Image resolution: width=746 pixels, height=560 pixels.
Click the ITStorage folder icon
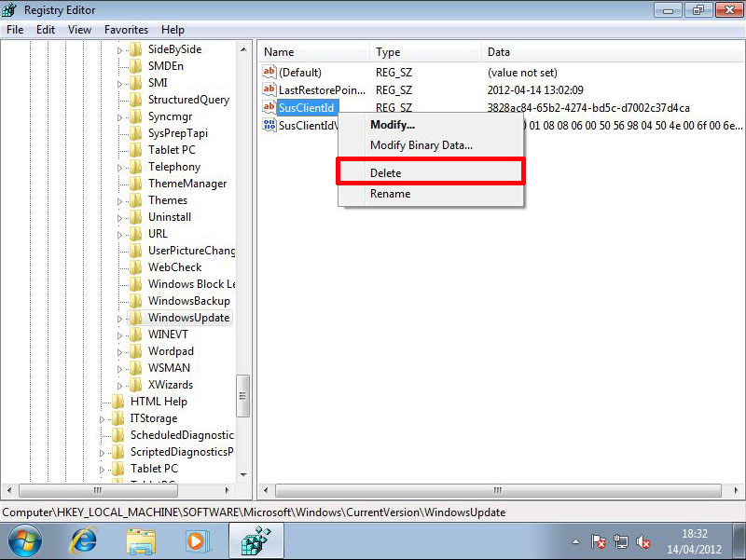(x=118, y=417)
